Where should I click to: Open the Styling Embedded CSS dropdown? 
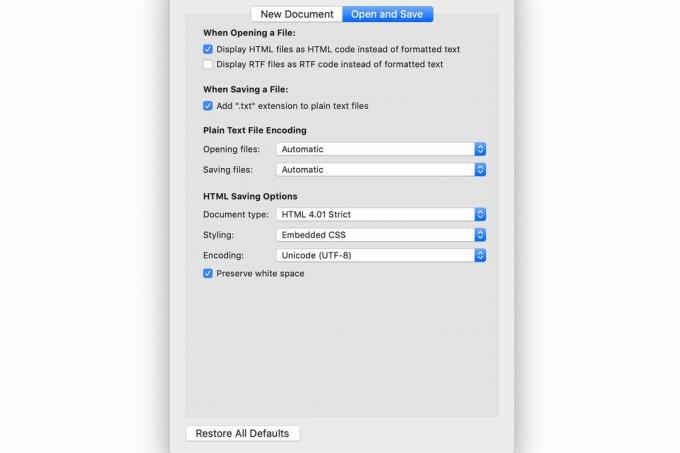click(381, 235)
